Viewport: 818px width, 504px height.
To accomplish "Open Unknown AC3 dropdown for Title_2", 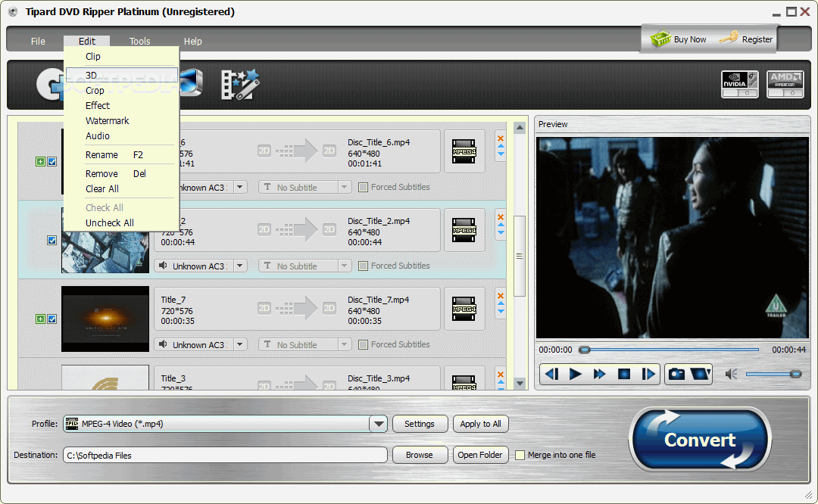I will point(240,266).
